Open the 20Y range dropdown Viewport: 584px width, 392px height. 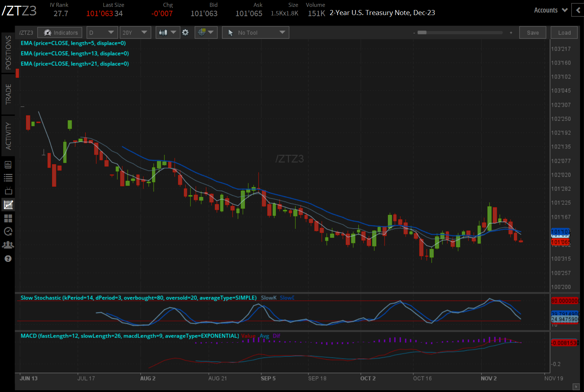(135, 33)
